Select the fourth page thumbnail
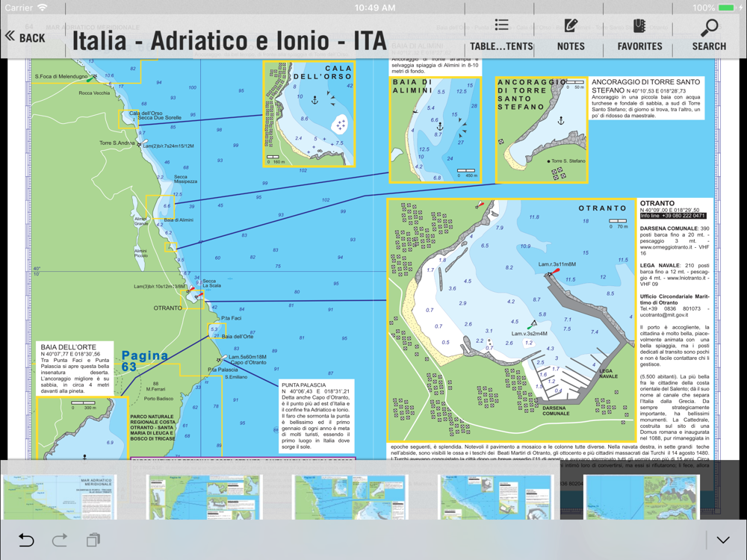This screenshot has width=747, height=560. (495, 497)
